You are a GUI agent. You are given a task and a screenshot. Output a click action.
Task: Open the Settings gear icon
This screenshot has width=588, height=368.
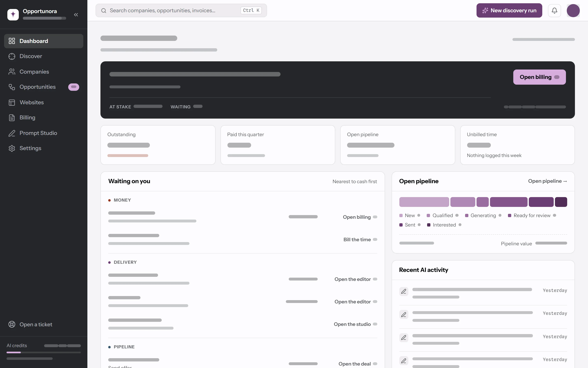coord(12,148)
